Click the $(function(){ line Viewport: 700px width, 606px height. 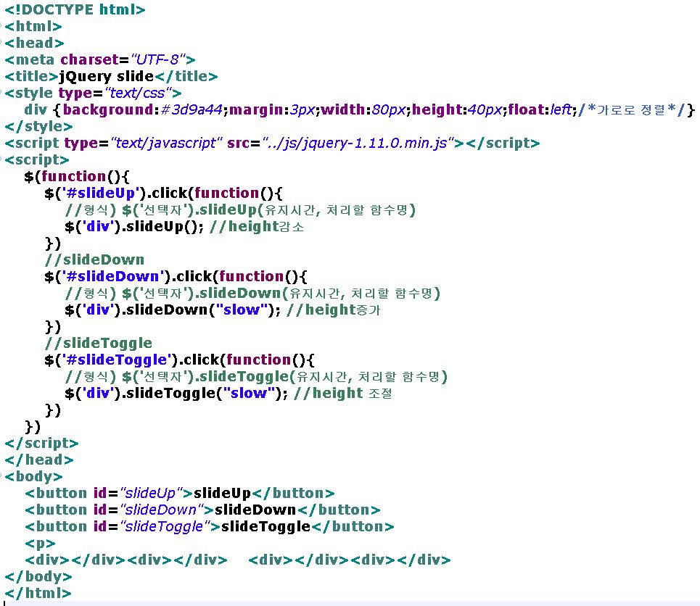pos(76,176)
